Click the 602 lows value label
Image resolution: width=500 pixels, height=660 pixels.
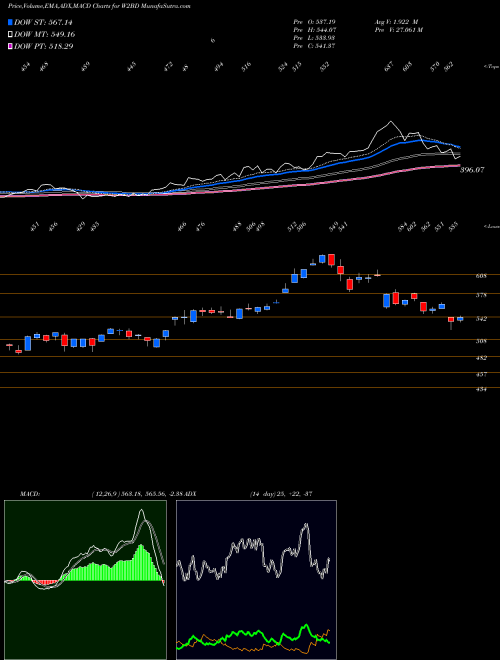(412, 227)
